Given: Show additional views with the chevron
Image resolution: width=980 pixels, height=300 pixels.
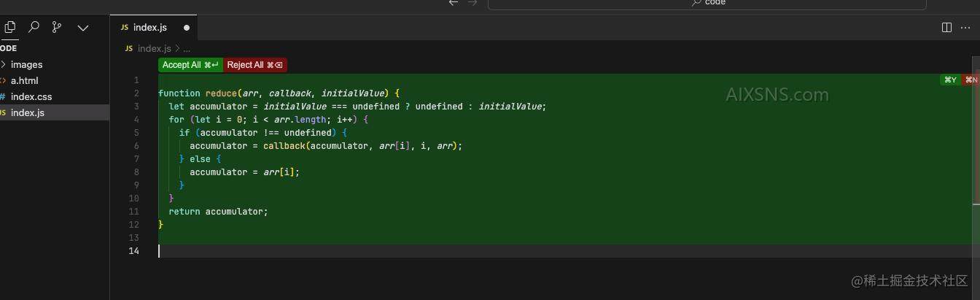Looking at the screenshot, I should click(x=83, y=28).
